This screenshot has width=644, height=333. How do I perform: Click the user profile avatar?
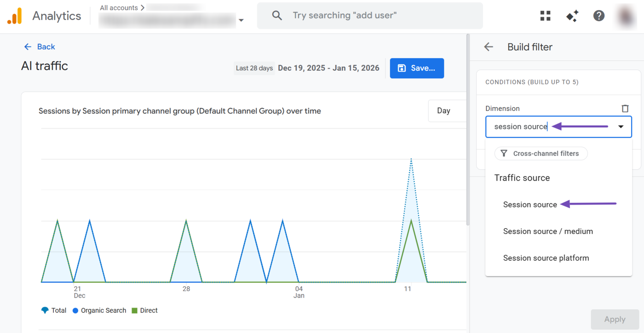(x=626, y=16)
